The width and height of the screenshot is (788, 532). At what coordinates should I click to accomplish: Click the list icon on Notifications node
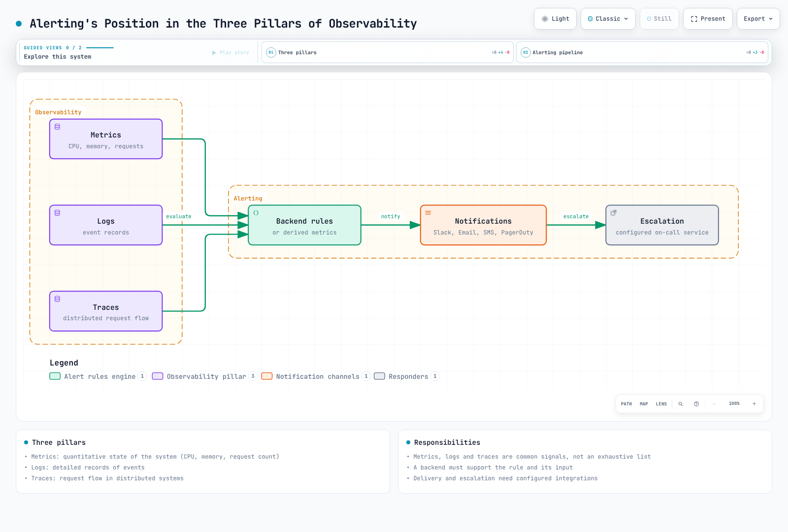coord(428,213)
